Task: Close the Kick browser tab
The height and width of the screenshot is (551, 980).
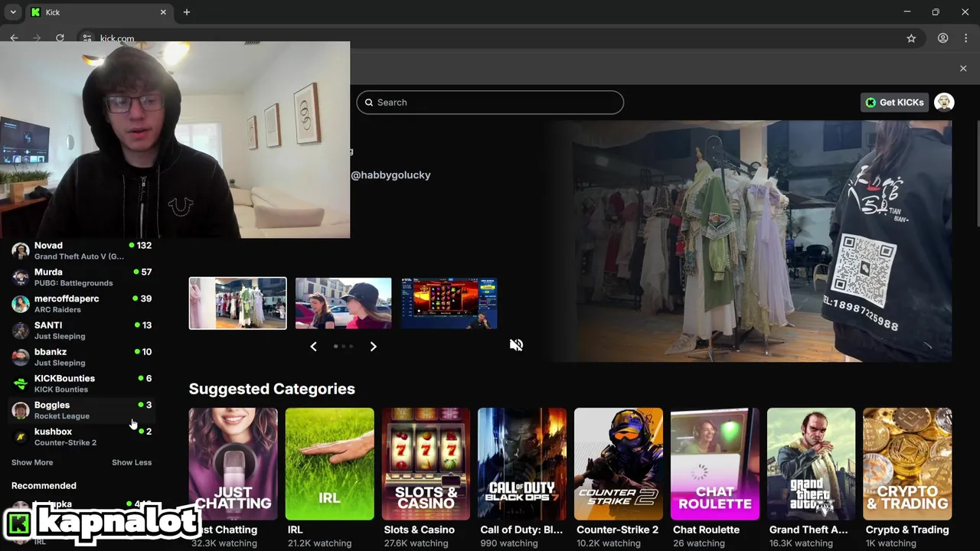Action: click(163, 12)
